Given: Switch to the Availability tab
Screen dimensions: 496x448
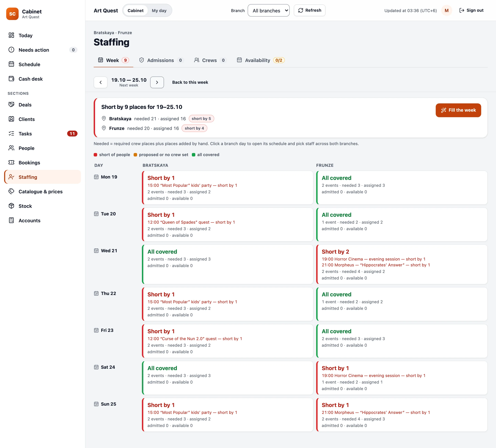Looking at the screenshot, I should click(x=261, y=60).
